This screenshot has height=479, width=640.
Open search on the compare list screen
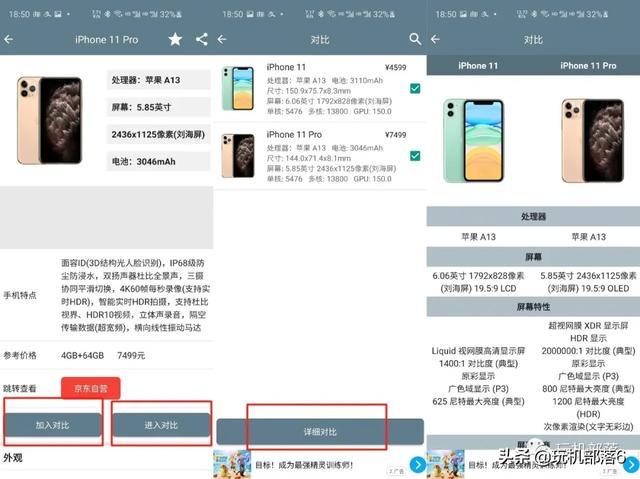[x=415, y=39]
